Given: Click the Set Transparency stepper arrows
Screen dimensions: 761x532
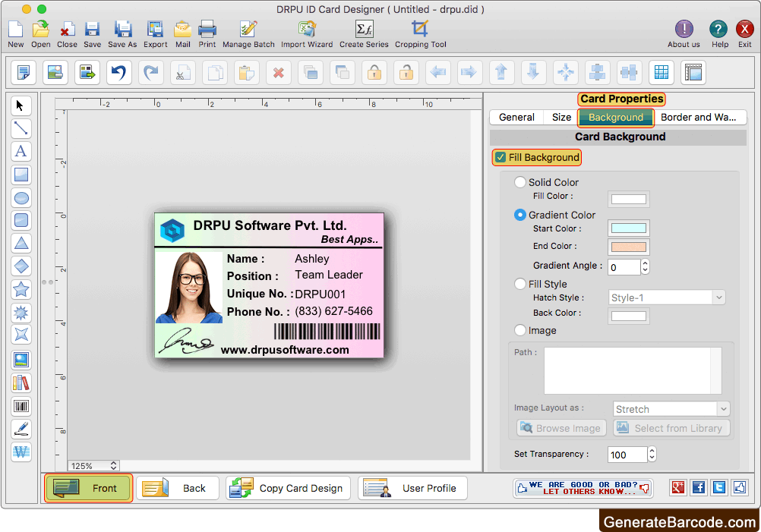Looking at the screenshot, I should tap(652, 454).
